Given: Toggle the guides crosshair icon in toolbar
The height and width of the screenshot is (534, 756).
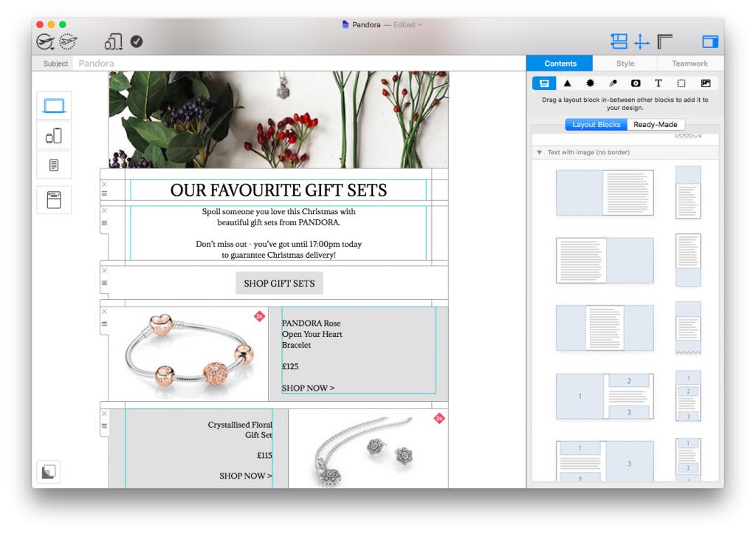Looking at the screenshot, I should tap(642, 41).
